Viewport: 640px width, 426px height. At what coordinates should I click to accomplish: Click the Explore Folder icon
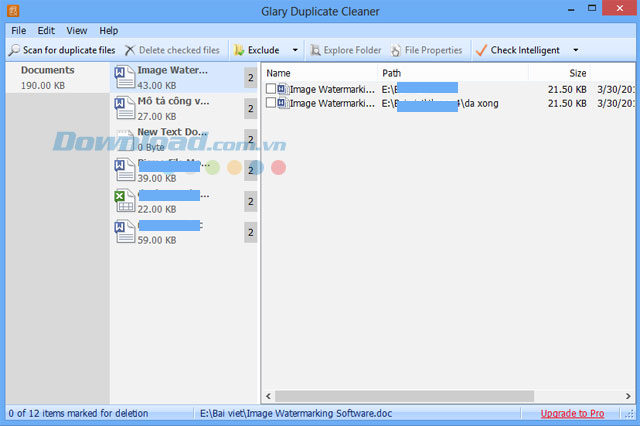coord(315,50)
